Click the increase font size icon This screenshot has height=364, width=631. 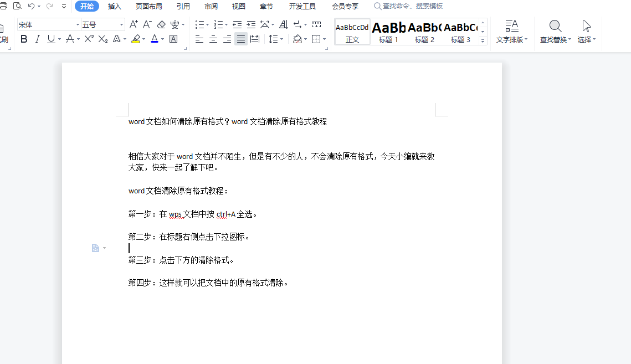(x=134, y=24)
